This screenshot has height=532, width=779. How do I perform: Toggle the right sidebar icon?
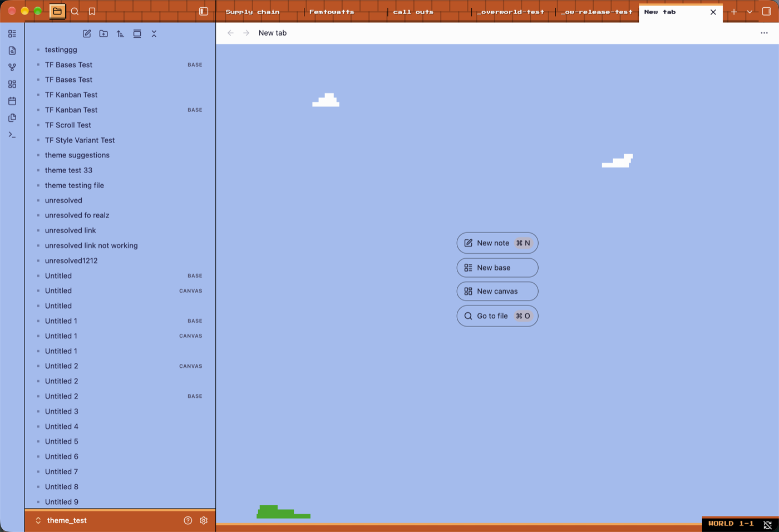pyautogui.click(x=766, y=11)
